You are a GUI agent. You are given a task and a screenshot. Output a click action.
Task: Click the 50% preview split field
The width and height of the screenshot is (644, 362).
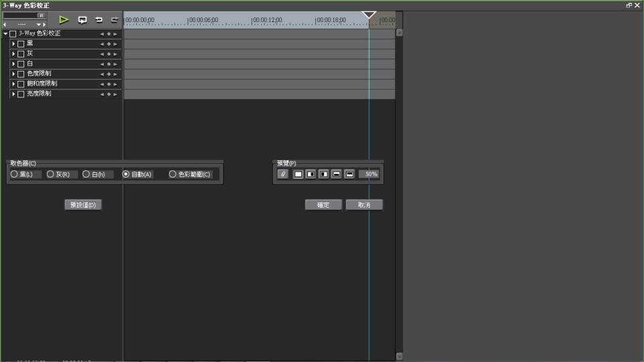[369, 174]
